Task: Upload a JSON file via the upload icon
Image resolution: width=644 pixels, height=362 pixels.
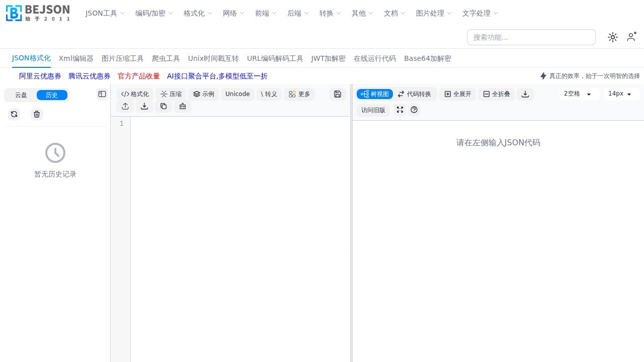Action: (125, 106)
